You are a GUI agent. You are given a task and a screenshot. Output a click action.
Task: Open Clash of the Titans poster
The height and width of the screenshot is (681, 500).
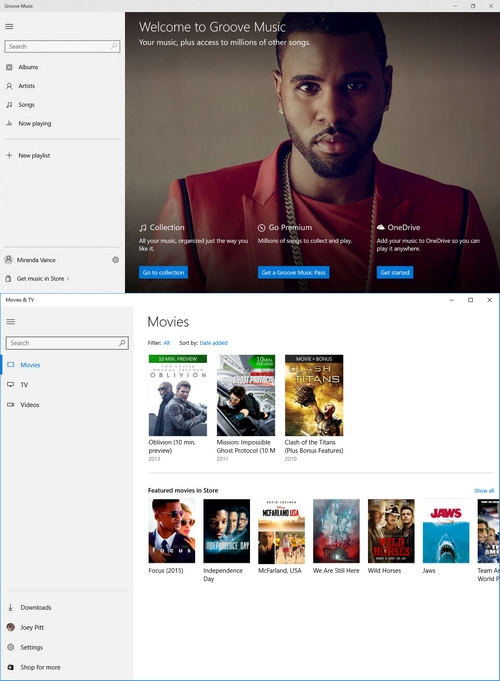pos(314,395)
